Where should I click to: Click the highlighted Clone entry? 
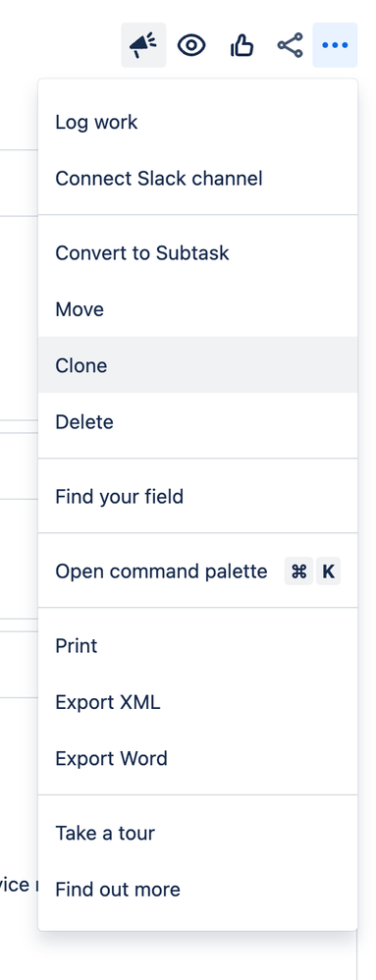[197, 365]
